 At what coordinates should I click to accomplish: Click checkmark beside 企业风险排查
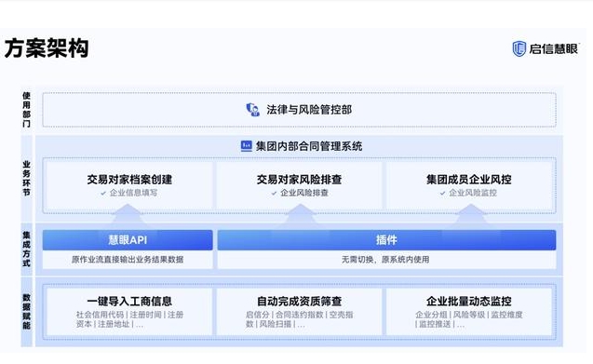(x=274, y=194)
